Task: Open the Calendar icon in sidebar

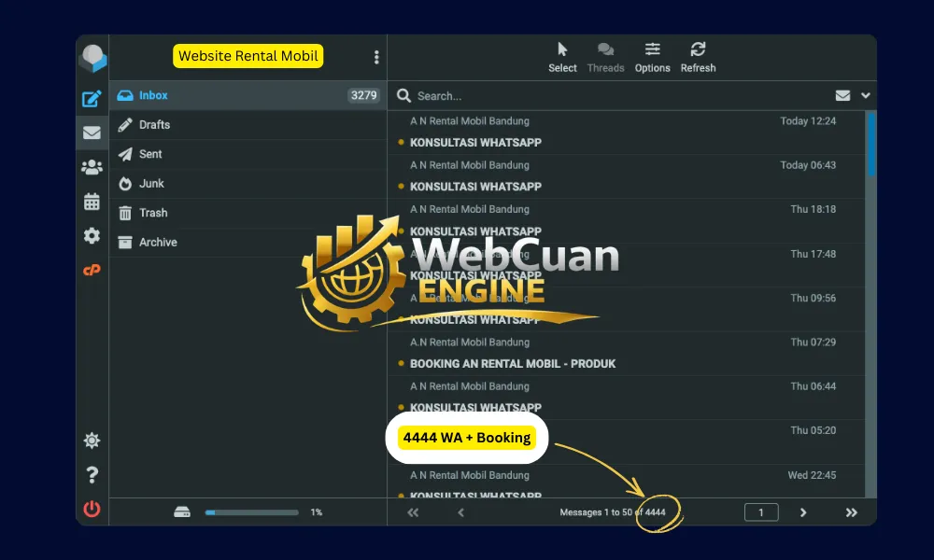Action: [x=92, y=202]
